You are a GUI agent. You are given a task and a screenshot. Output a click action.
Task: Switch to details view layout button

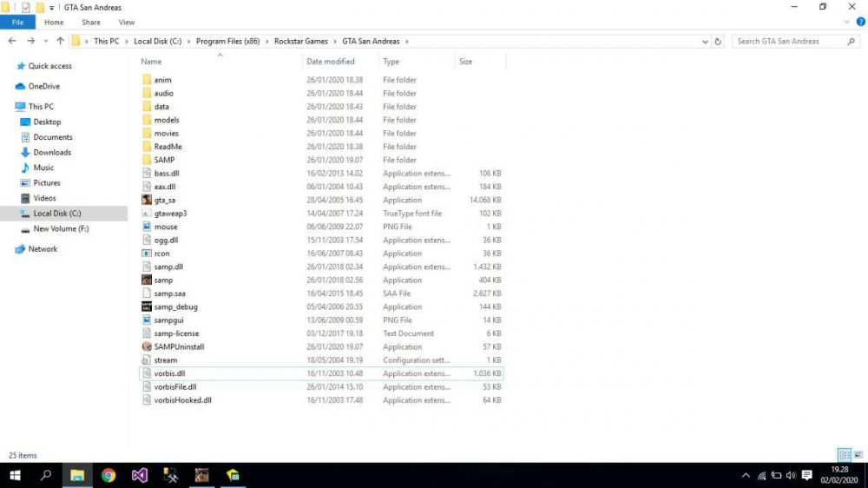(845, 455)
